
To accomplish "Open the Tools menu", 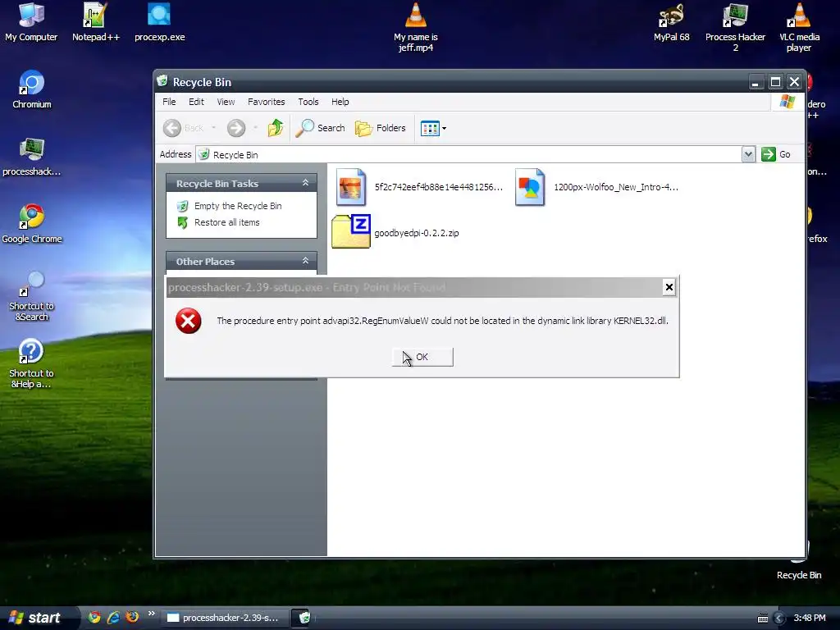I will point(308,102).
